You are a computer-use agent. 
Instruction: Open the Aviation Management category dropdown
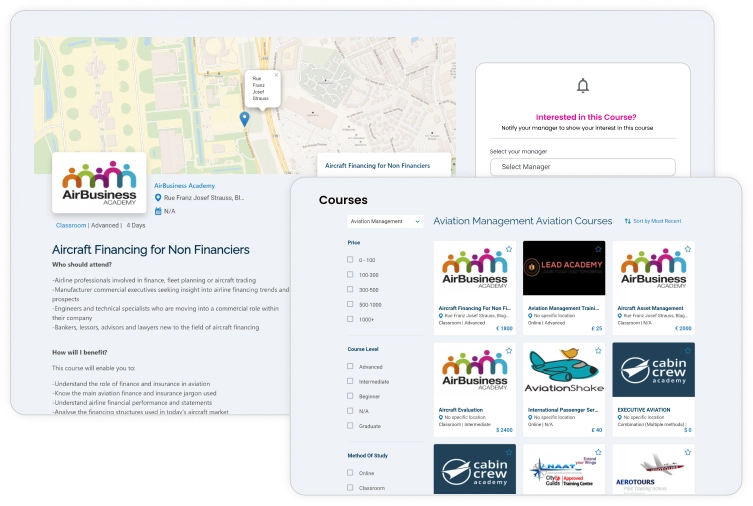tap(385, 221)
